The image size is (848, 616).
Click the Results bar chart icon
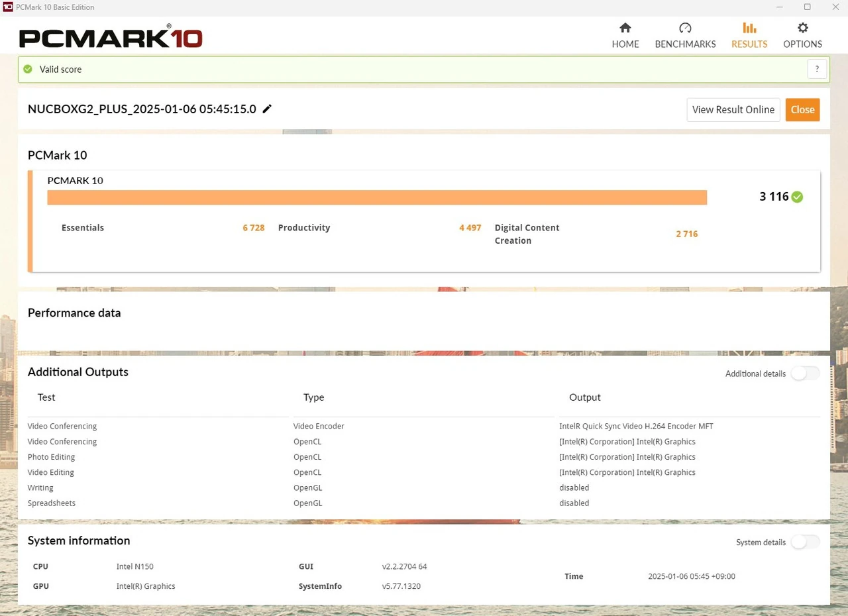749,28
